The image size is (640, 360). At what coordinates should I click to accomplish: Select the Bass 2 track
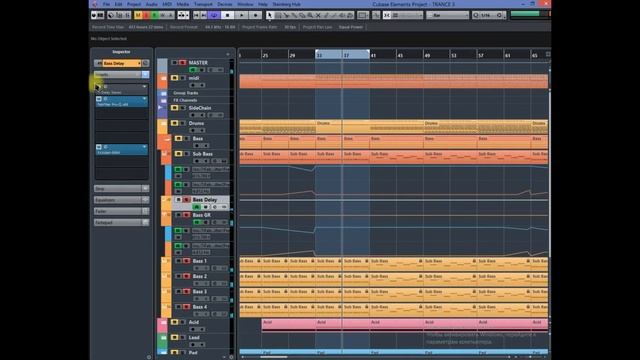tap(200, 276)
